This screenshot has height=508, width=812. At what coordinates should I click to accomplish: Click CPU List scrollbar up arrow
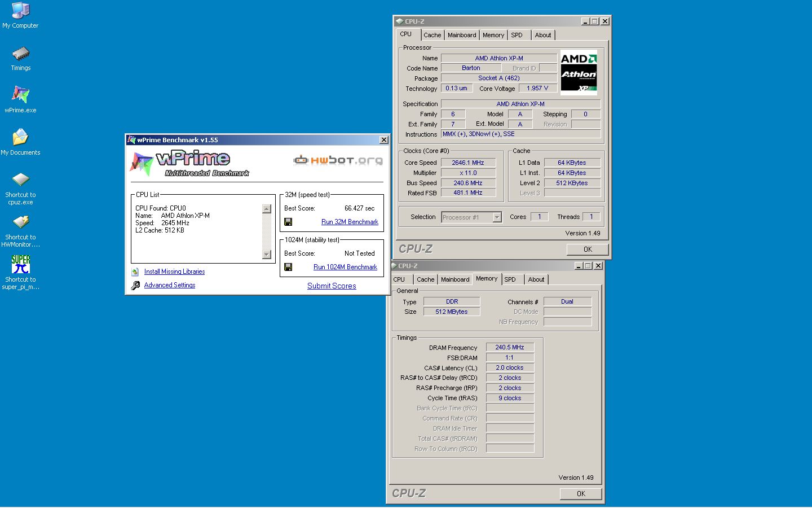tap(267, 209)
